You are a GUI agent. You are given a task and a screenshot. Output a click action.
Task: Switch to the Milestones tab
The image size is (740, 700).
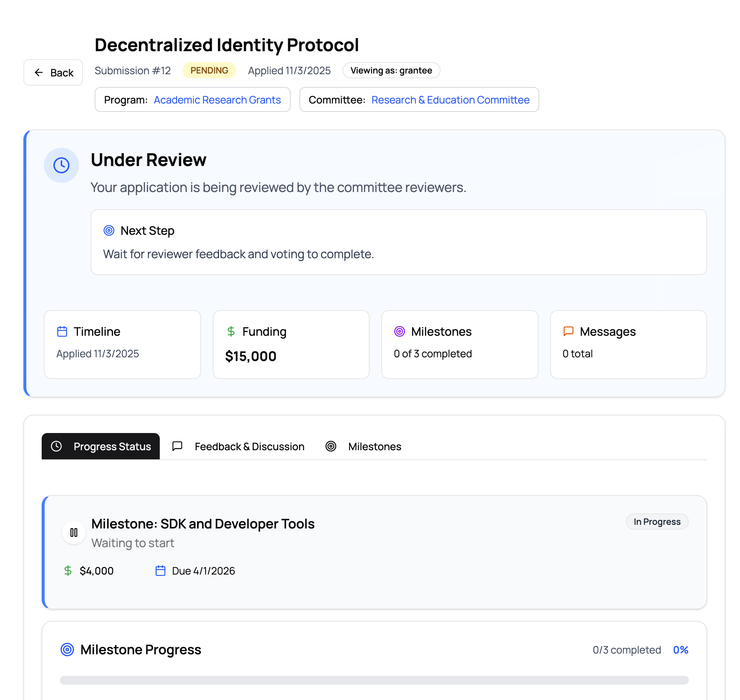click(x=363, y=446)
